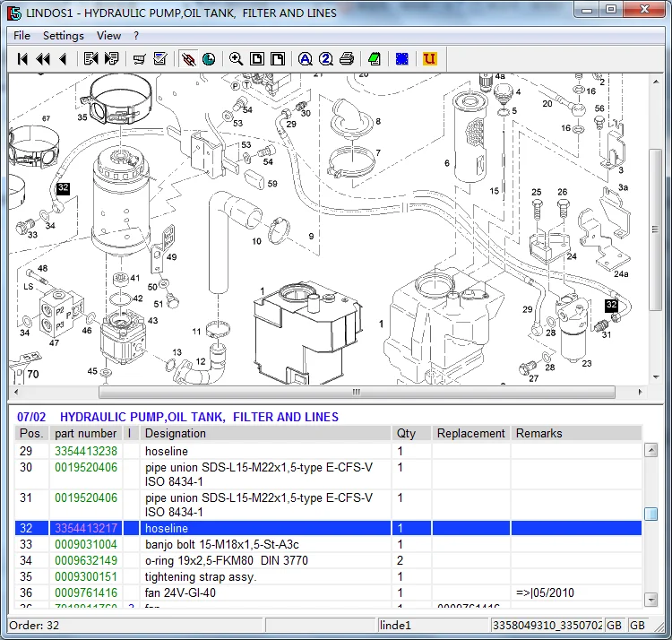The height and width of the screenshot is (640, 672).
Task: Click the parts list vertical scrollbar thumb
Action: click(651, 514)
